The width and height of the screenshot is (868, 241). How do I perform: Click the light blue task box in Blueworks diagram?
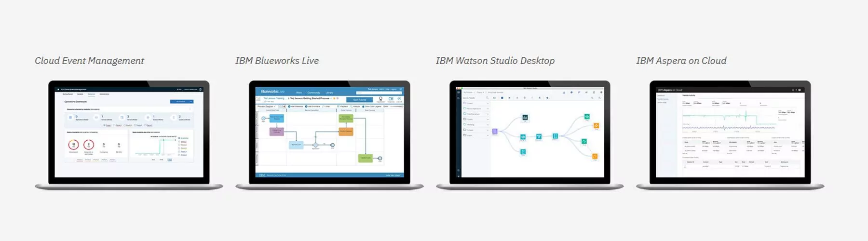[x=296, y=145]
